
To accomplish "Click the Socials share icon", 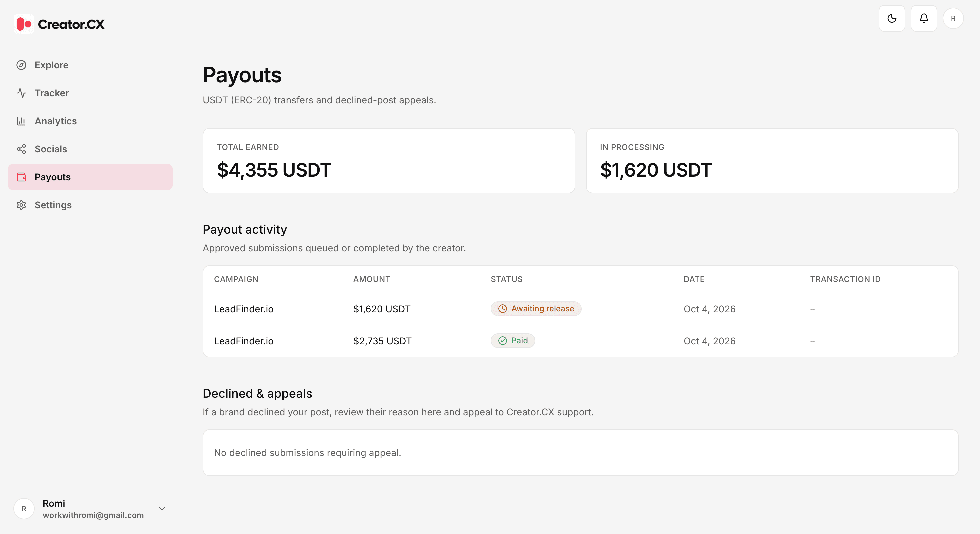I will 21,149.
